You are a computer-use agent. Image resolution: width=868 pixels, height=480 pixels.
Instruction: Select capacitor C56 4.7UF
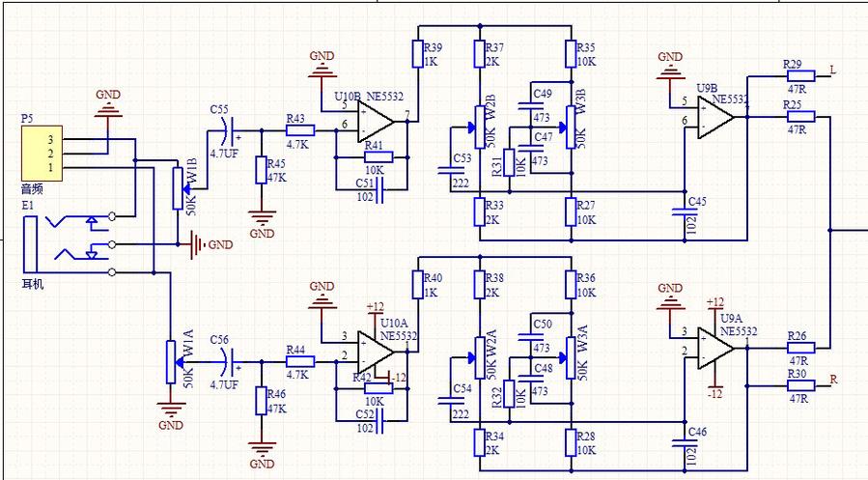[x=227, y=364]
